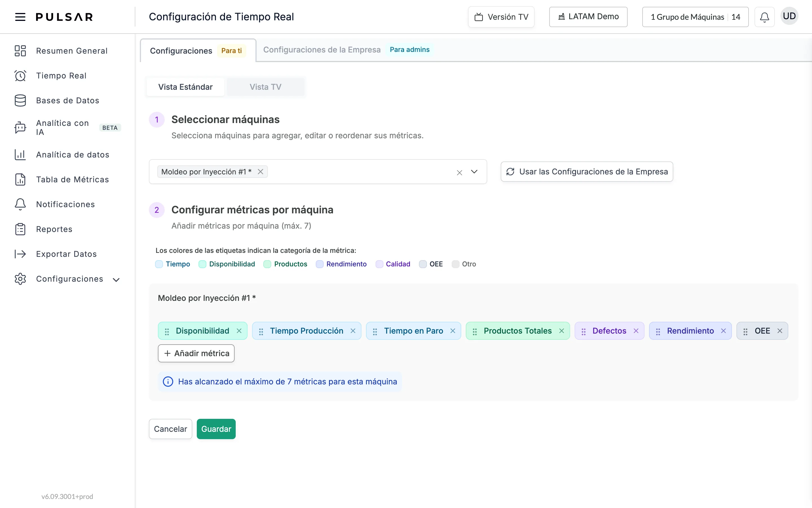Screen dimensions: 812x508
Task: Remove the Tiempo Producción metric tag
Action: click(353, 331)
